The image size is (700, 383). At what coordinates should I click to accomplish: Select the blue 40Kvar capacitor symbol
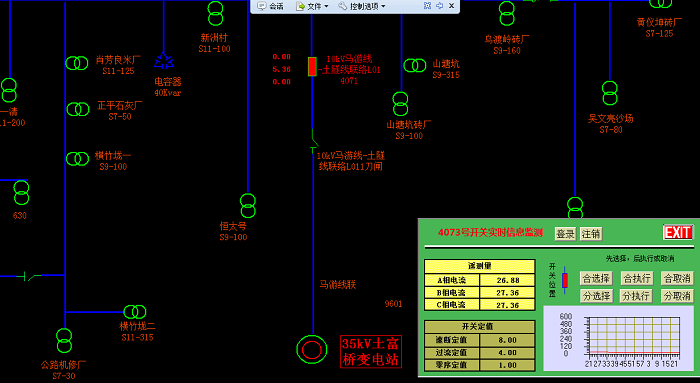[x=164, y=61]
